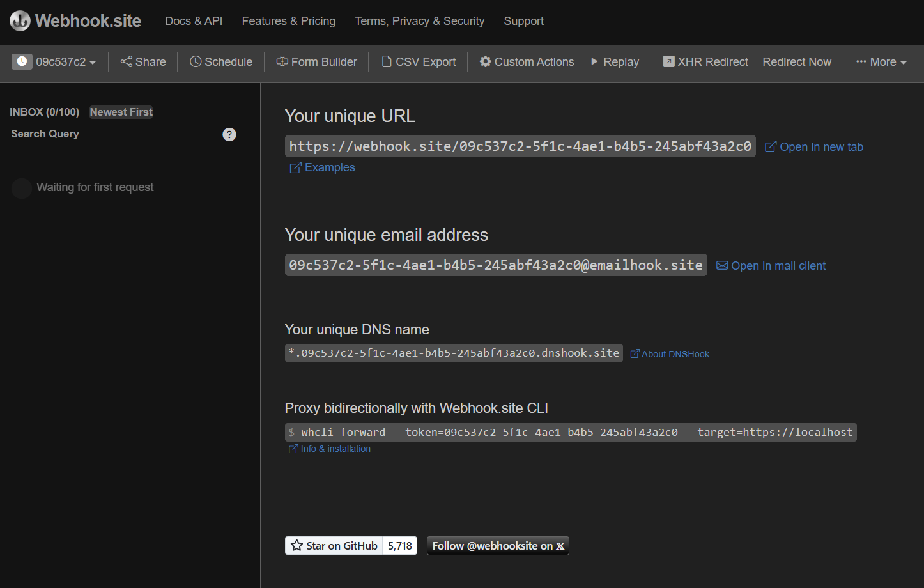Click the Waiting for first request text
This screenshot has width=924, height=588.
[95, 187]
